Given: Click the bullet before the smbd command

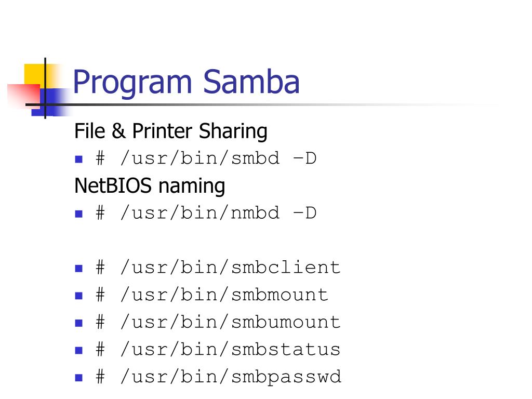Looking at the screenshot, I should pos(79,159).
